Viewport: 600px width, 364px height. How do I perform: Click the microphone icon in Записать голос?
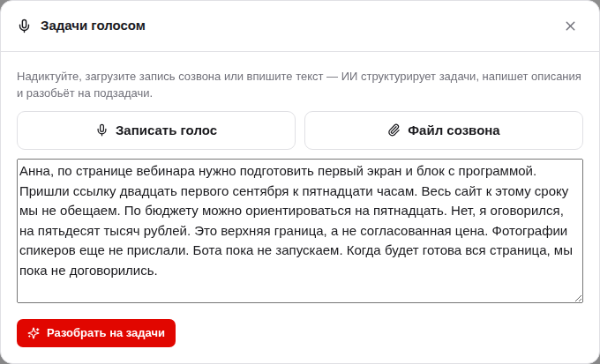coord(101,130)
